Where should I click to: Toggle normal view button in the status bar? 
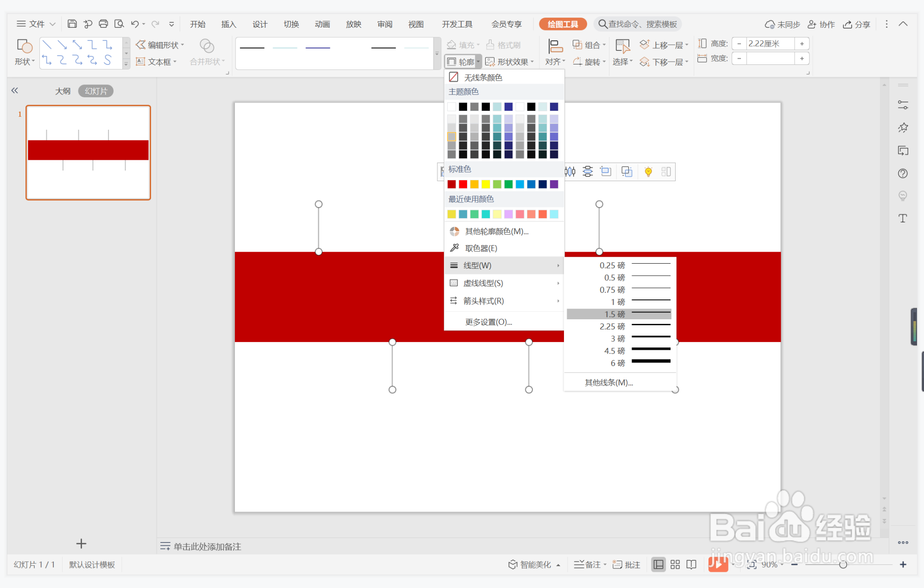(658, 564)
